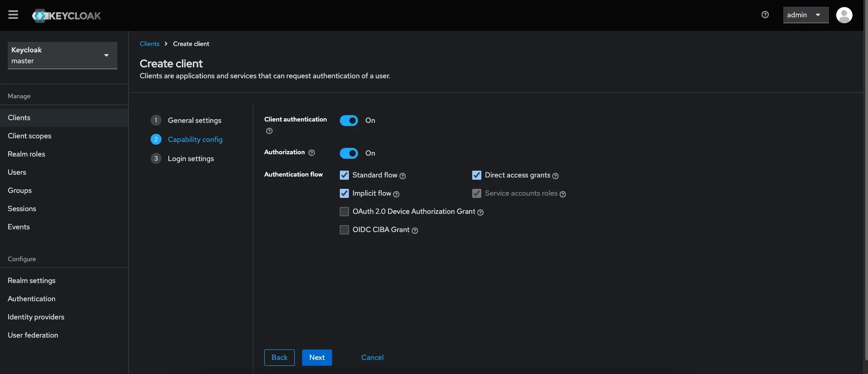Viewport: 868px width, 374px height.
Task: Click the user avatar icon
Action: 844,15
